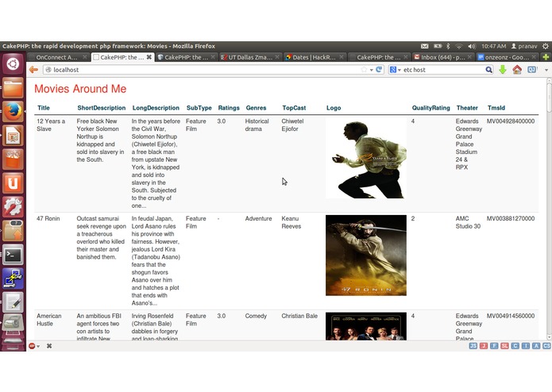The height and width of the screenshot is (392, 552).
Task: Toggle the CS status bar button
Action: (546, 346)
